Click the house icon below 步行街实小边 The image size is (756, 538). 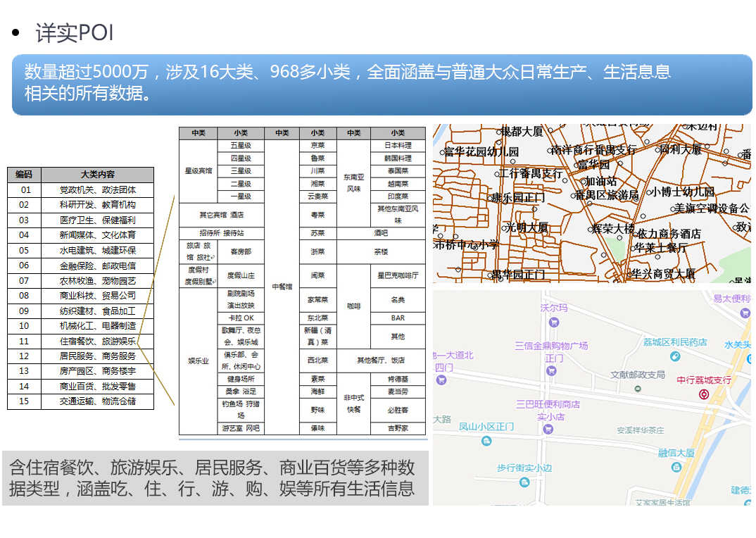coord(524,482)
